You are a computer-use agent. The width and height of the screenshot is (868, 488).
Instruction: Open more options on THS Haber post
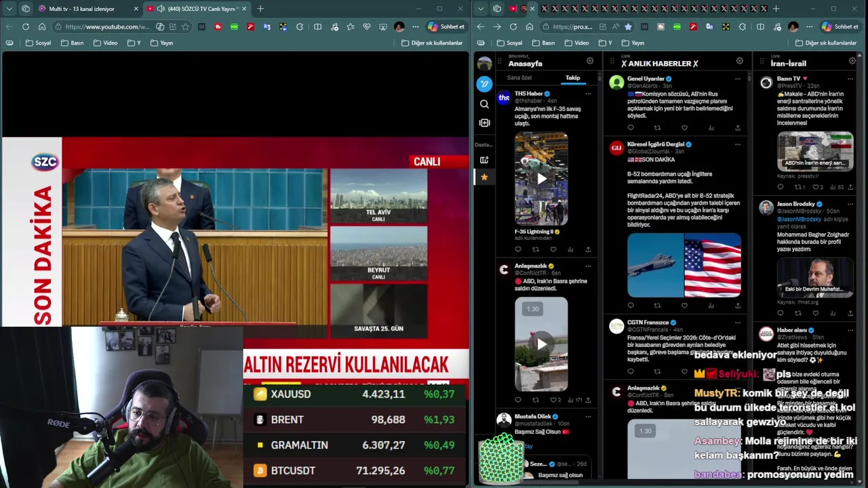coord(588,94)
